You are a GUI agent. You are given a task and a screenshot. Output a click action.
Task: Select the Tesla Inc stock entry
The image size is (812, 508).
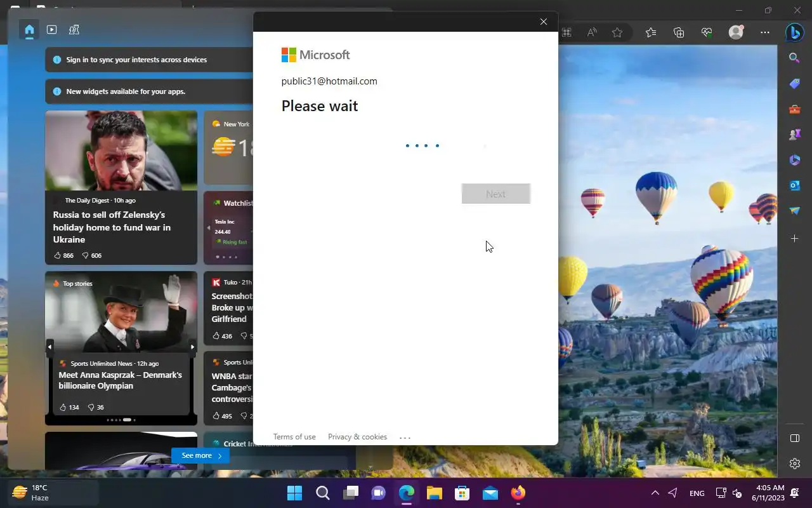click(x=232, y=231)
